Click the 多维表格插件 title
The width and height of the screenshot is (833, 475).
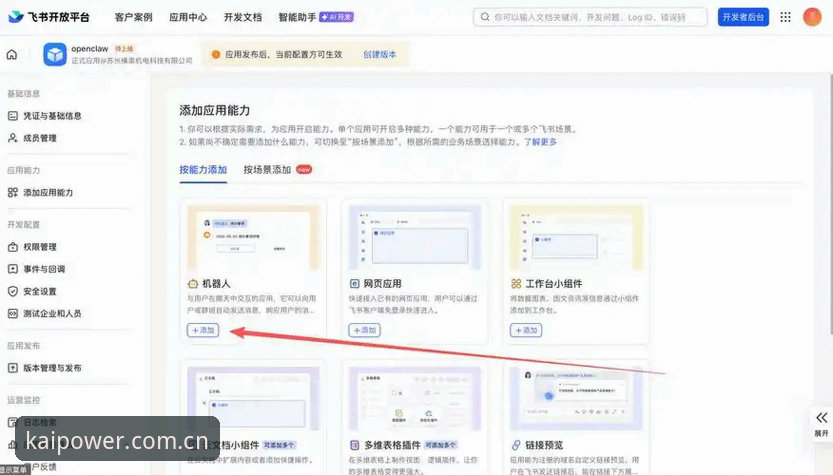392,445
